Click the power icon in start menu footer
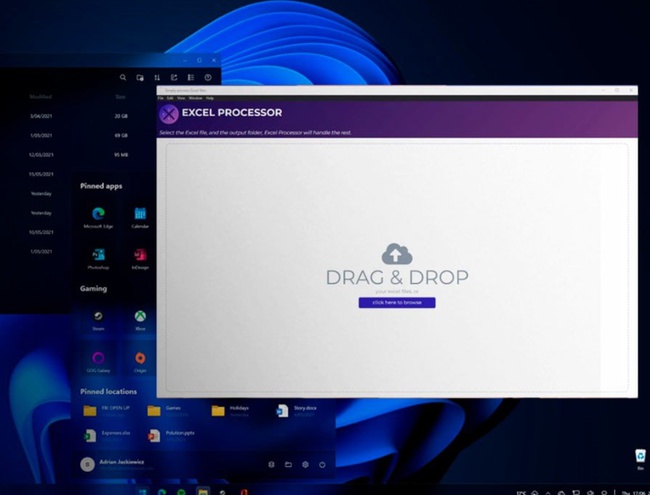This screenshot has width=650, height=495. tap(322, 465)
